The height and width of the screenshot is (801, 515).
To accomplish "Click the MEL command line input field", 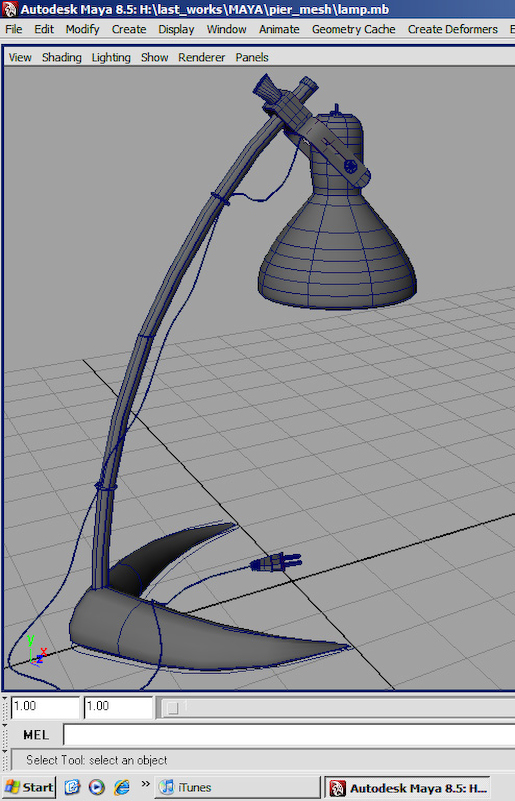I will tap(289, 735).
